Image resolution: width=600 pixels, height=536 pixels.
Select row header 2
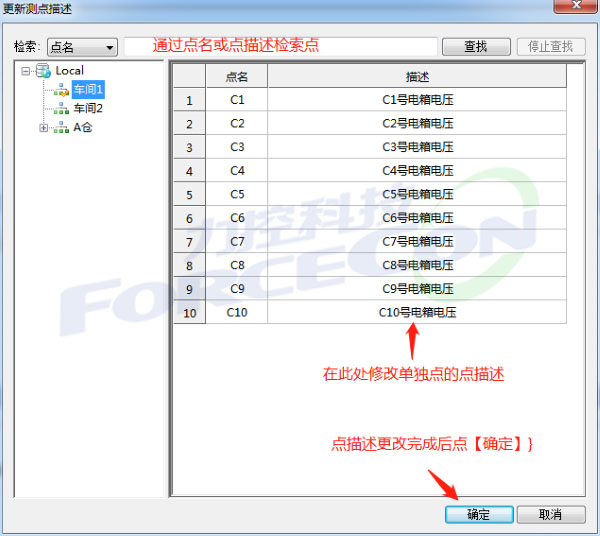[x=189, y=124]
